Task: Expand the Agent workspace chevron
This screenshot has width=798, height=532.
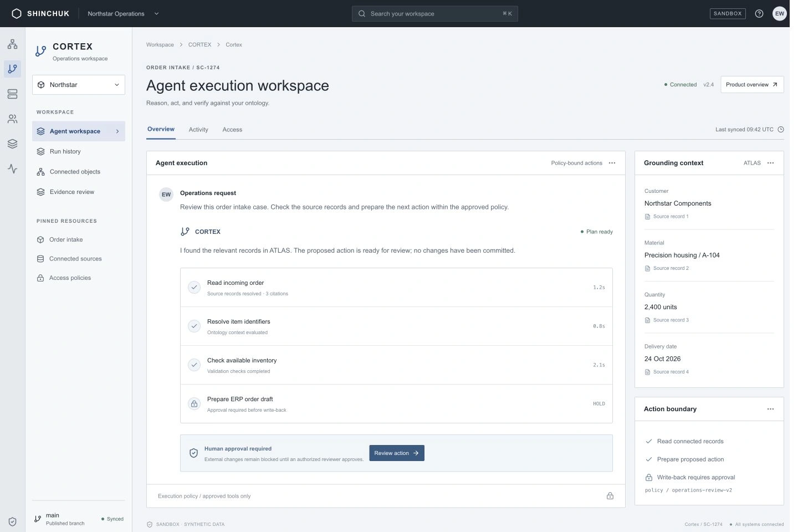Action: [x=117, y=131]
